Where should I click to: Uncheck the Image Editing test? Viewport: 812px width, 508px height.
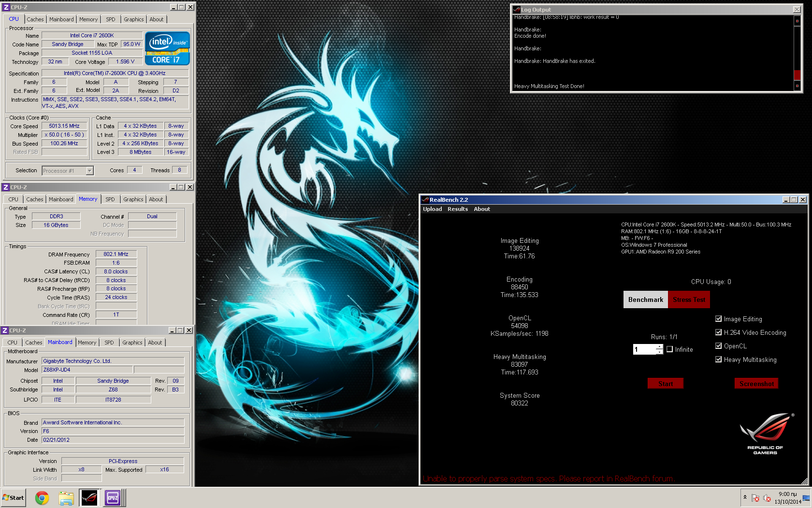click(x=718, y=319)
